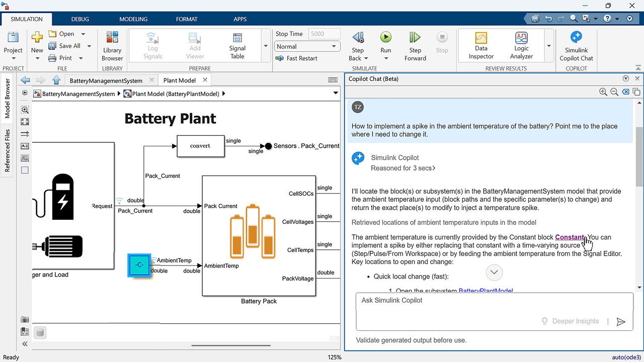The height and width of the screenshot is (362, 644).
Task: Open the Data Inspector
Action: click(x=481, y=46)
